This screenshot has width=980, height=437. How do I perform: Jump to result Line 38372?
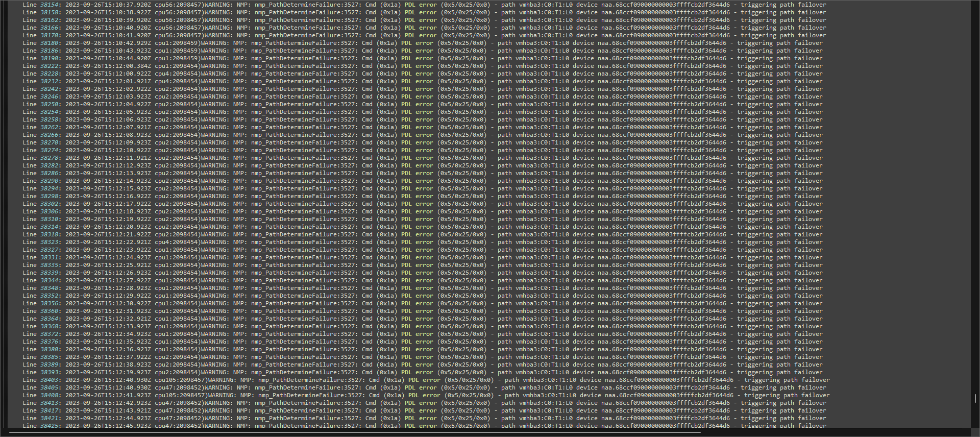click(x=423, y=334)
